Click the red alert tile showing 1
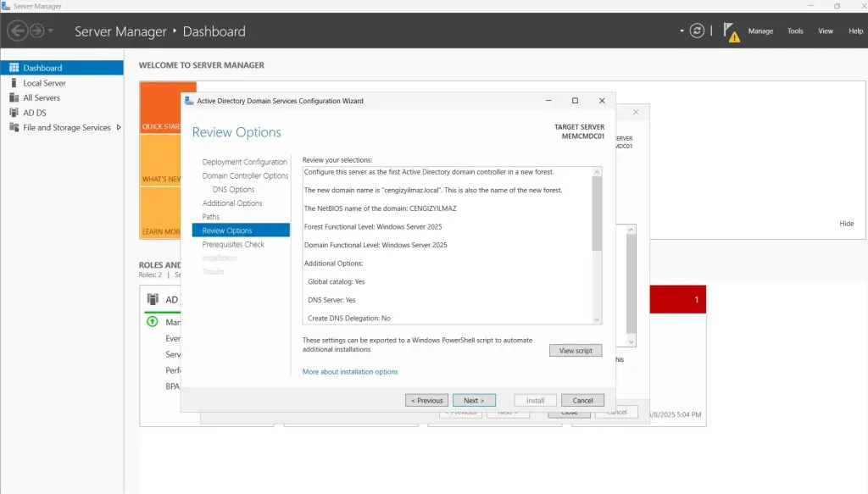 pos(677,299)
